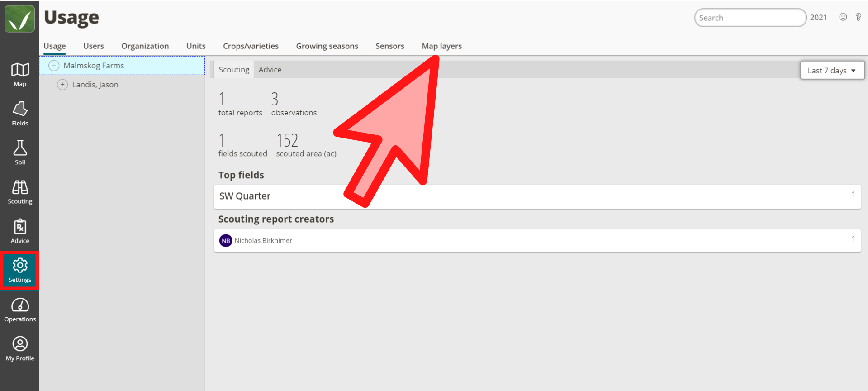Open the Crops/varieties tab

coord(251,46)
